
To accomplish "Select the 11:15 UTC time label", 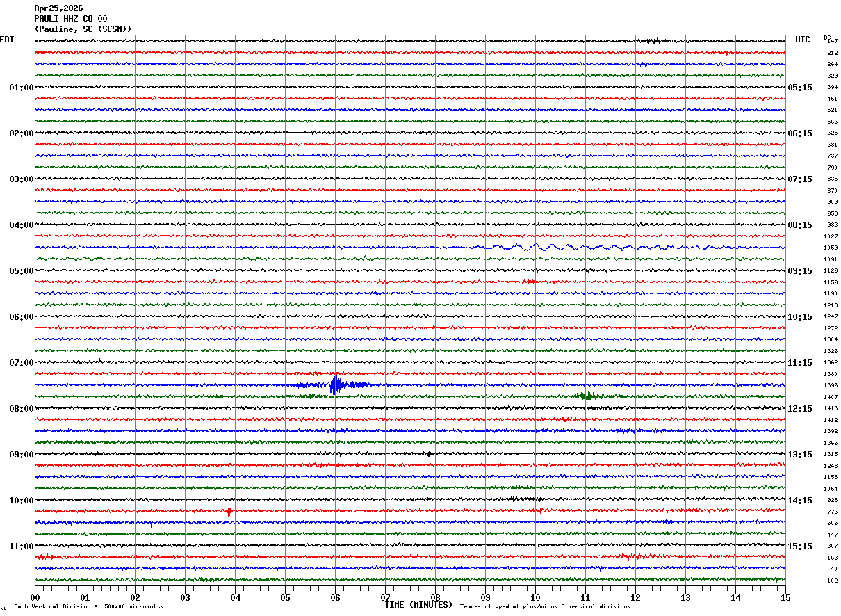I will point(799,363).
